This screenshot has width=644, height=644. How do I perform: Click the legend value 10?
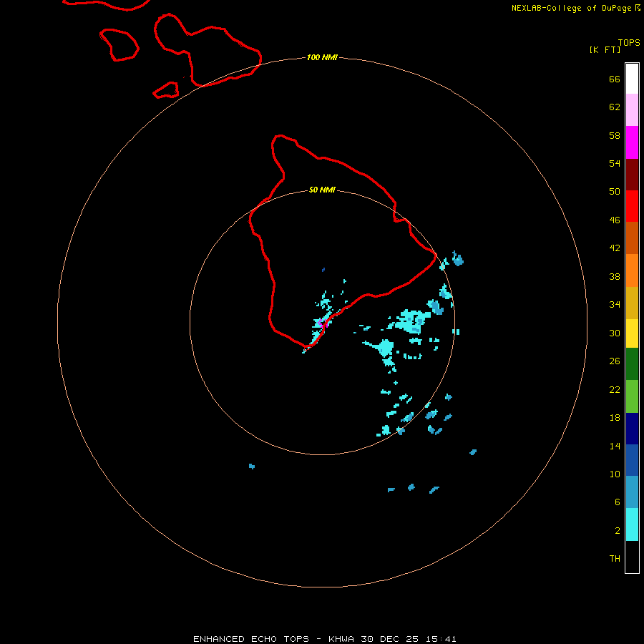point(615,474)
